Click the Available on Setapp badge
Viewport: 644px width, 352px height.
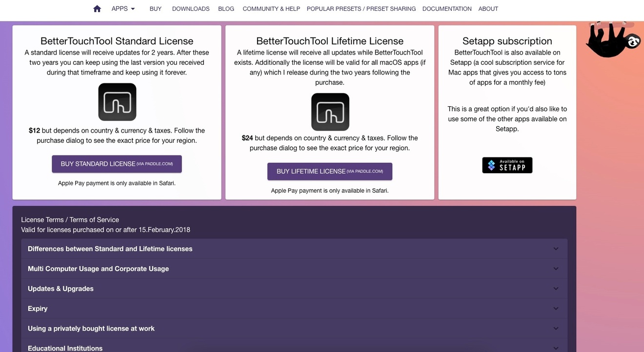click(x=507, y=165)
